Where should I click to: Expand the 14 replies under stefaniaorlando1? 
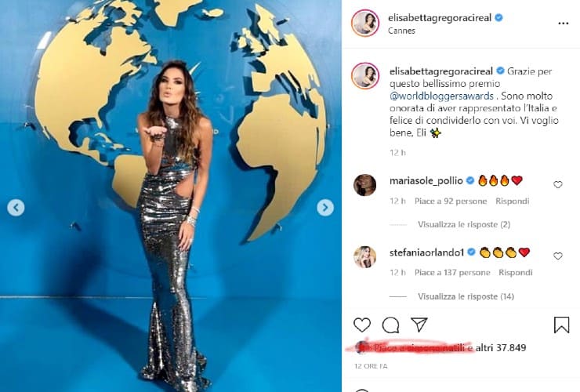(466, 296)
